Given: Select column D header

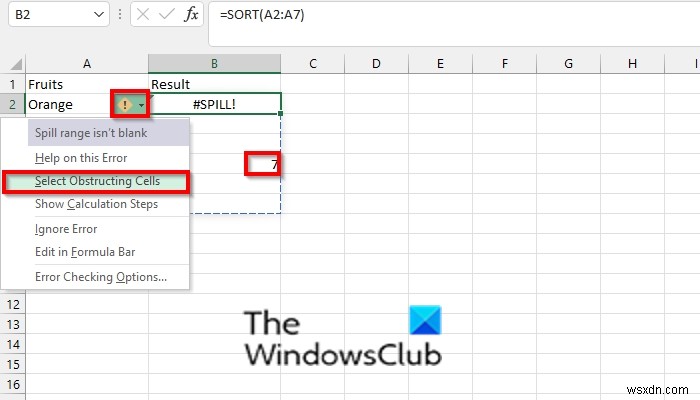Looking at the screenshot, I should click(376, 64).
